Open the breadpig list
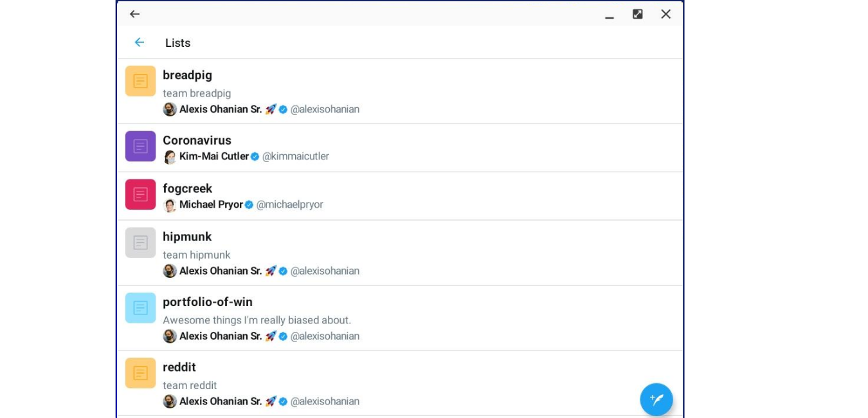868x418 pixels. click(187, 75)
